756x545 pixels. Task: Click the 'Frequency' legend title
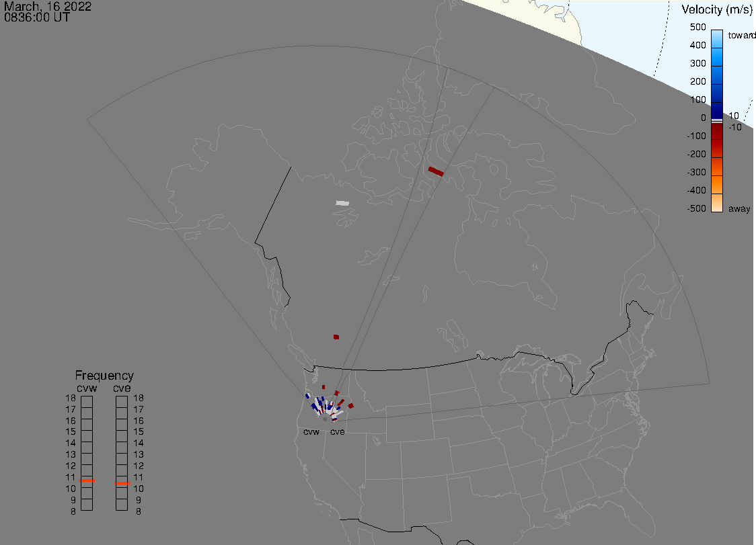click(104, 376)
